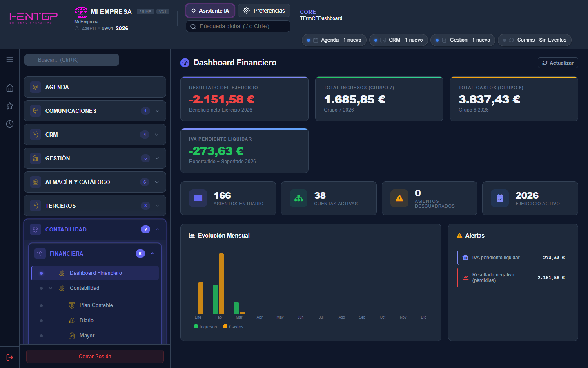Click the Mayor ledger icon
The height and width of the screenshot is (368, 588).
coord(71,335)
